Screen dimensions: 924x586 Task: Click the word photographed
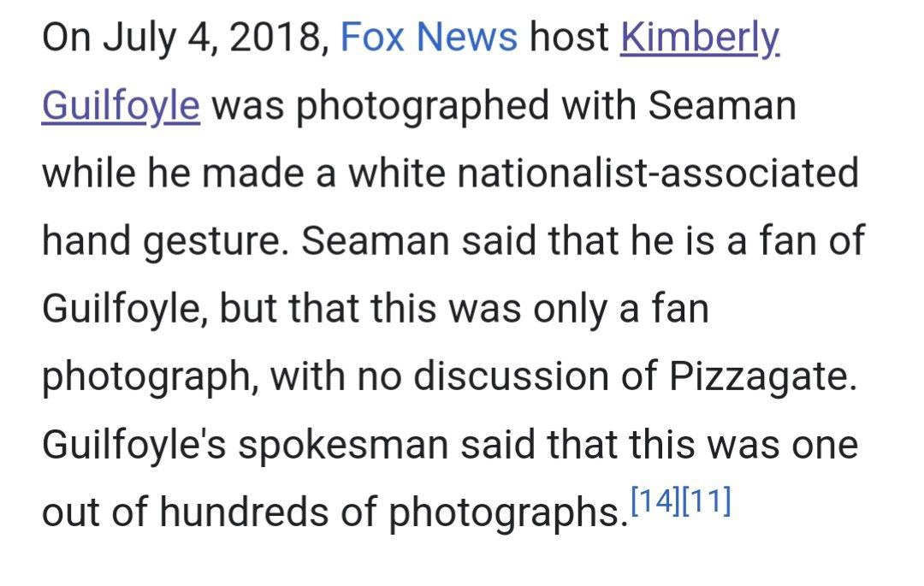click(x=422, y=108)
